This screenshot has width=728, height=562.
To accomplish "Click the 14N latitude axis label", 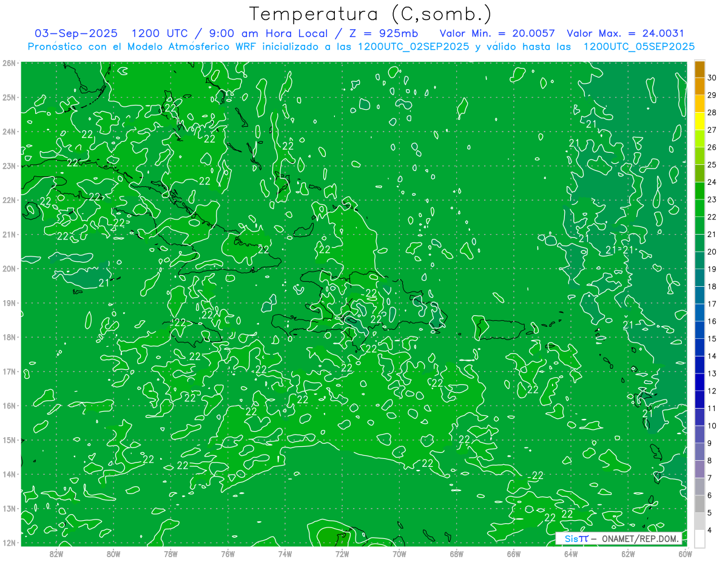I will tap(9, 474).
